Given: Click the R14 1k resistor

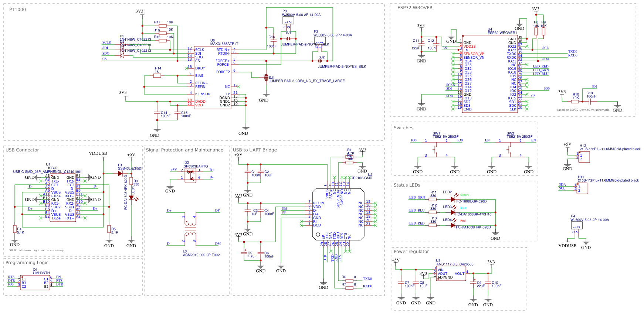Looking at the screenshot, I should pos(157,76).
